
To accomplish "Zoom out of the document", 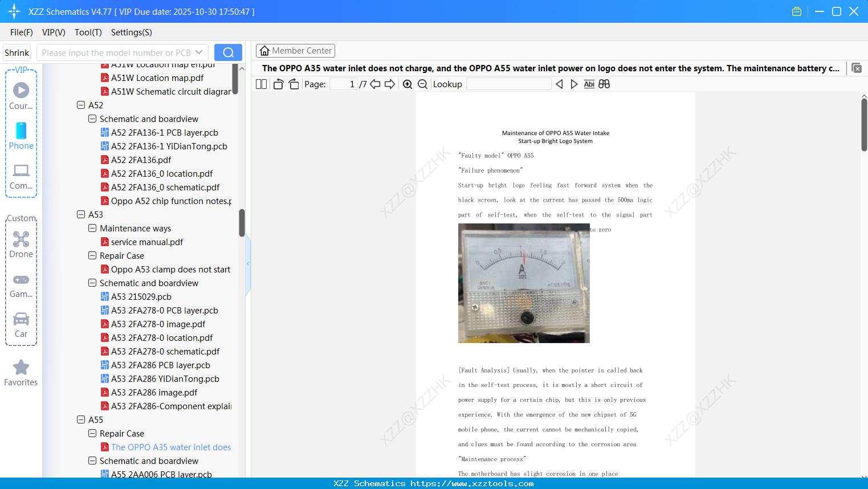I will [422, 84].
